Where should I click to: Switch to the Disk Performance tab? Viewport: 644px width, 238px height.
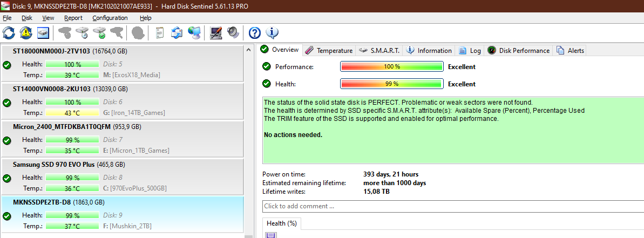tap(518, 51)
